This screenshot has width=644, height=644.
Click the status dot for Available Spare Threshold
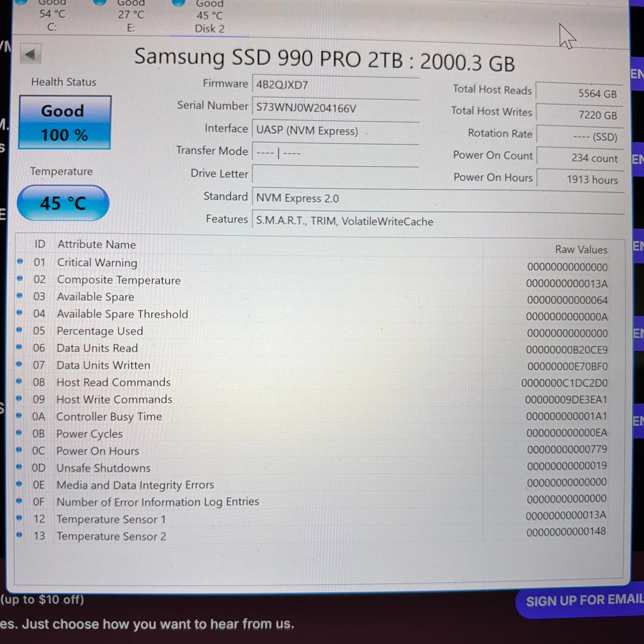pyautogui.click(x=20, y=313)
